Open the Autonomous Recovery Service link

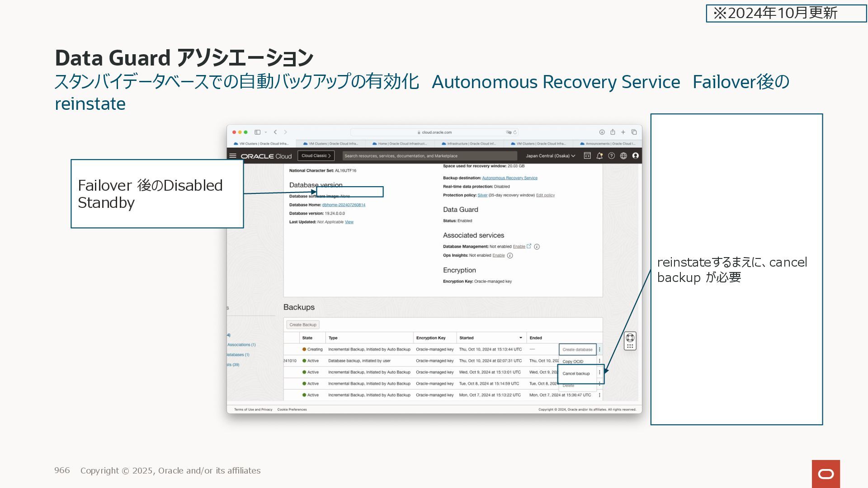click(509, 178)
